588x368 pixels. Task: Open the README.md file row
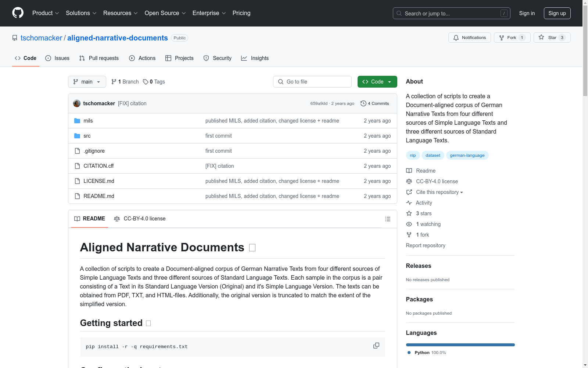(232, 196)
